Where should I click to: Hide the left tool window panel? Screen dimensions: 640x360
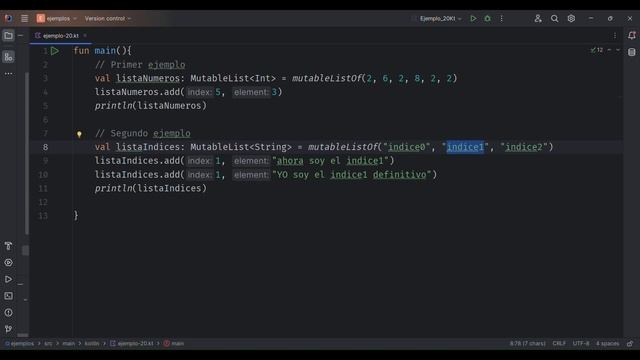point(20,36)
